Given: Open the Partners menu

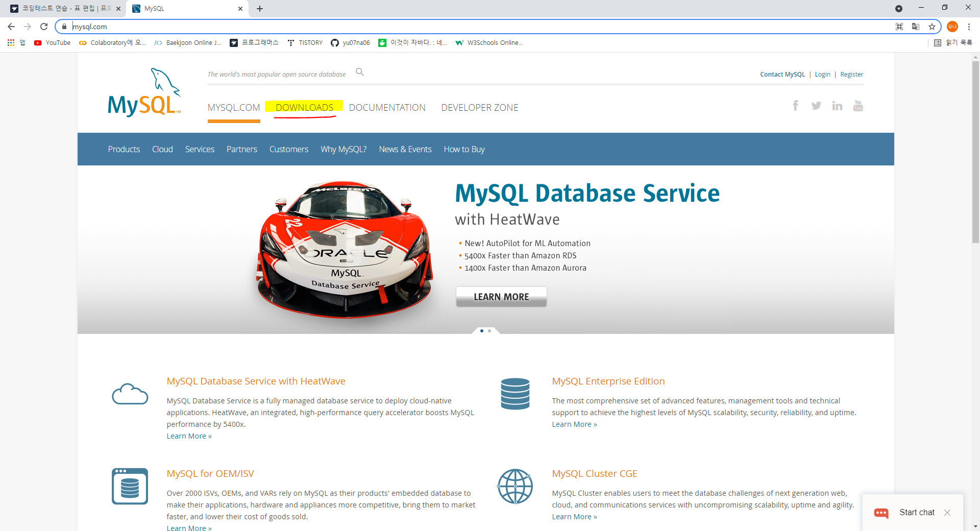Looking at the screenshot, I should tap(242, 149).
